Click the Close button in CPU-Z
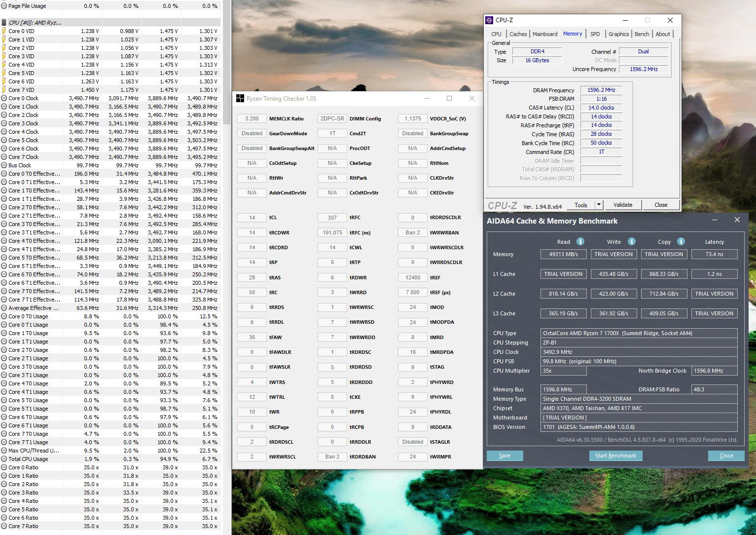The image size is (756, 535). pos(661,205)
